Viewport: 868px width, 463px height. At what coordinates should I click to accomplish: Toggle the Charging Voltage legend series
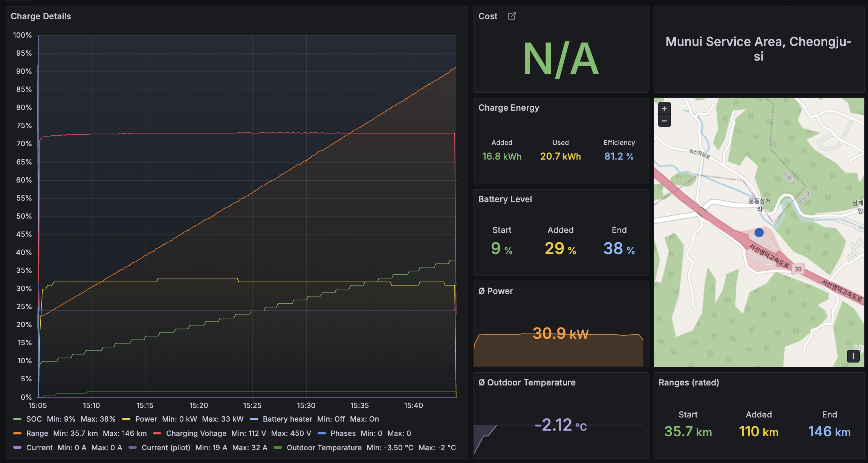(x=196, y=433)
